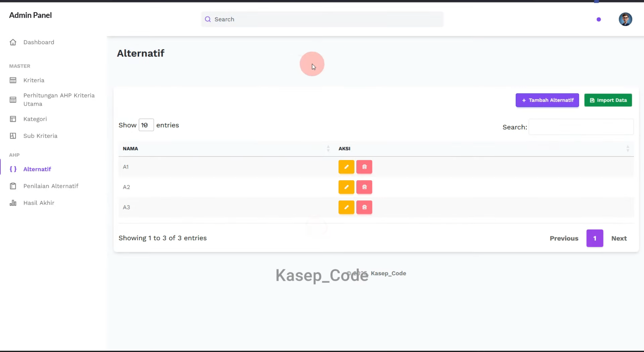Edit alternative A2 with pencil button
This screenshot has width=644, height=352.
point(346,187)
